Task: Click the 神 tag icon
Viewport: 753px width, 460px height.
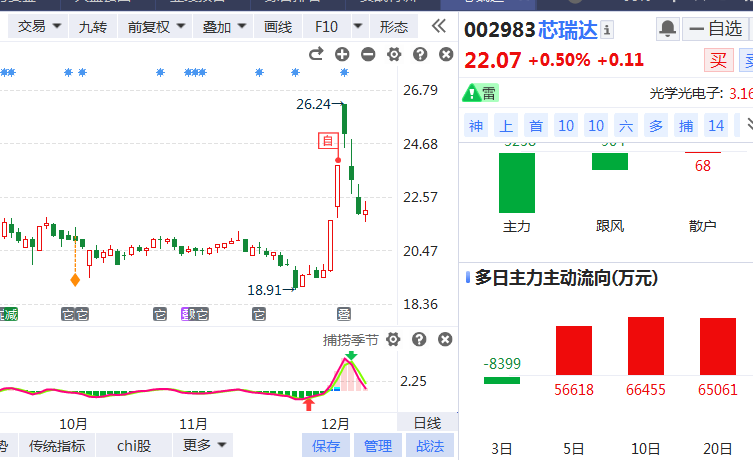Action: (476, 126)
